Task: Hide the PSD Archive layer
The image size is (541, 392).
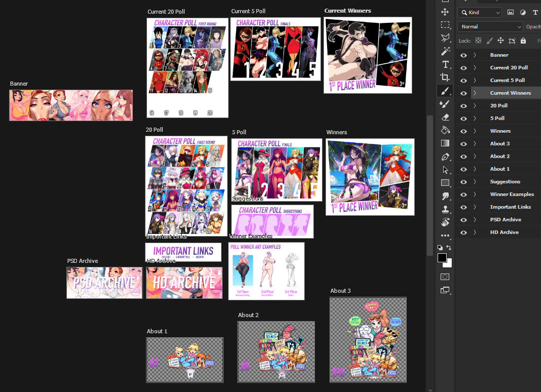Action: 463,220
